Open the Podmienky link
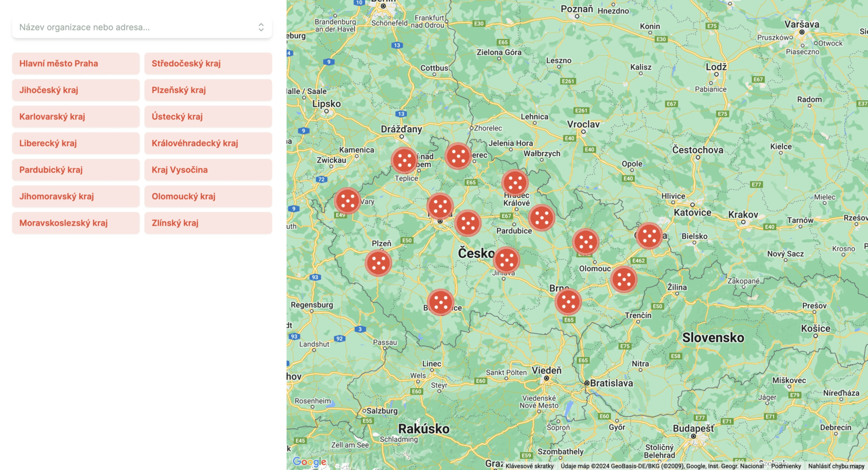The height and width of the screenshot is (470, 868). (788, 465)
